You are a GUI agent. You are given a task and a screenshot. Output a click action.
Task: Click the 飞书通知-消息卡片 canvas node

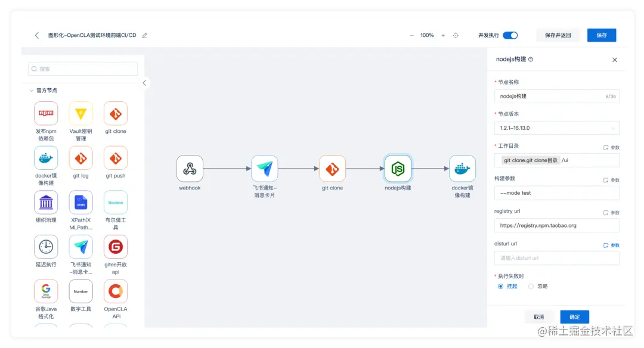click(265, 168)
